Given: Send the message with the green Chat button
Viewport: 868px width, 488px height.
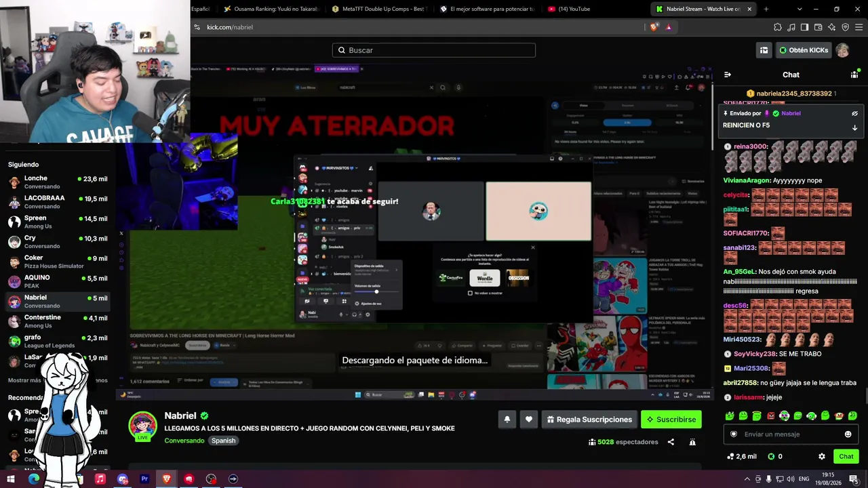Looking at the screenshot, I should pos(846,457).
